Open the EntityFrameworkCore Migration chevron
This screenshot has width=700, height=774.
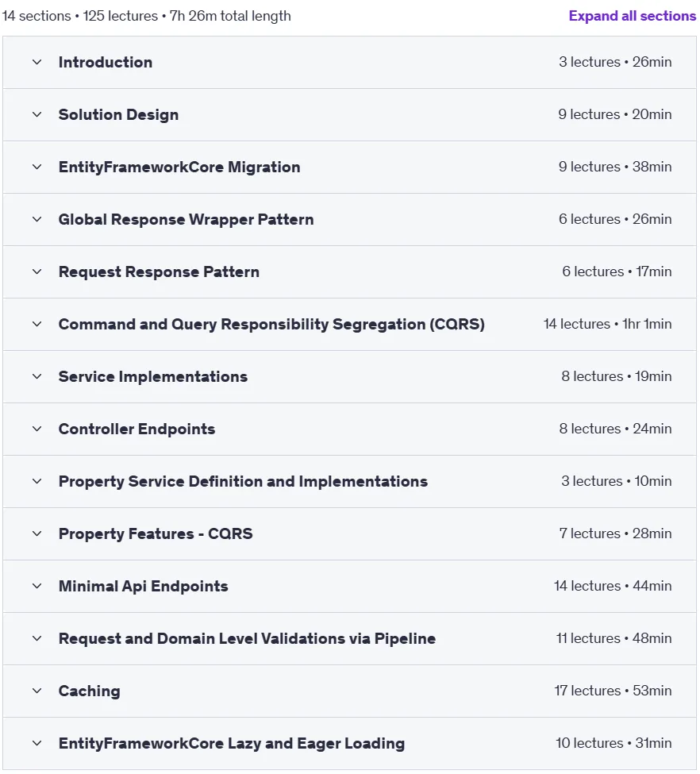coord(37,167)
